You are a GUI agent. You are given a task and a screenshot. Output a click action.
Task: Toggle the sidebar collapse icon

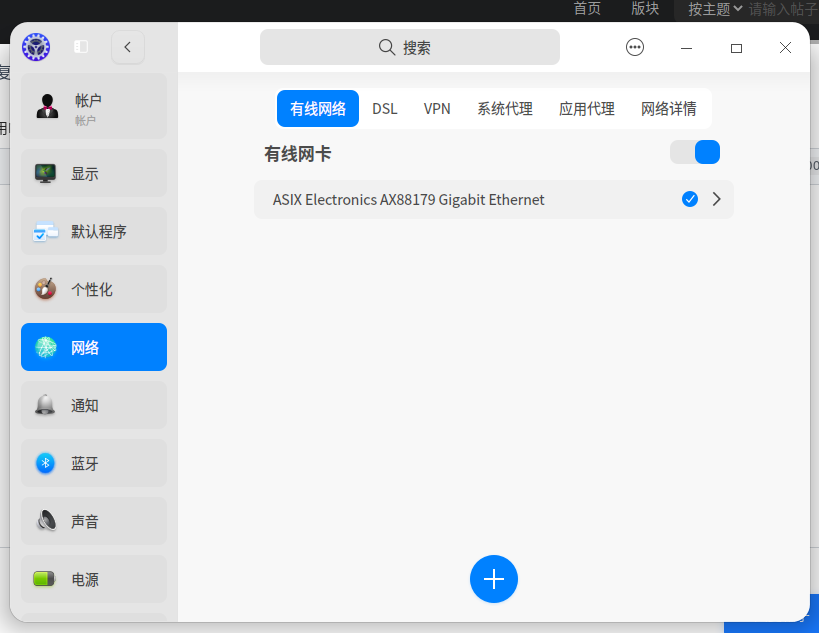pyautogui.click(x=81, y=47)
